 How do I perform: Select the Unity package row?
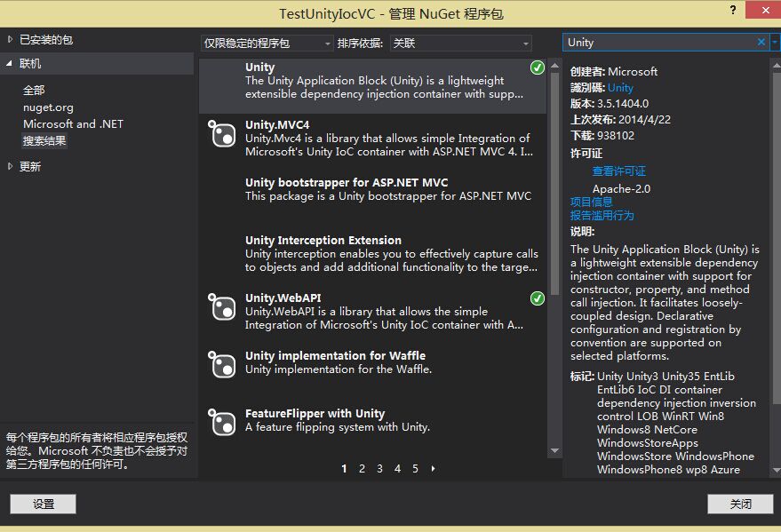click(x=372, y=85)
